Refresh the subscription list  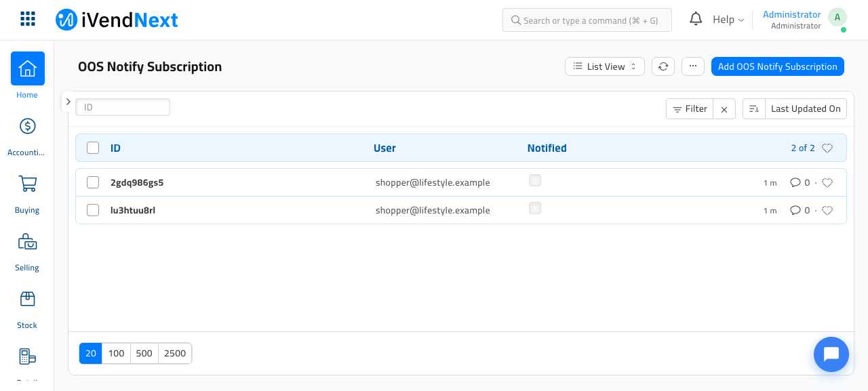click(x=663, y=66)
